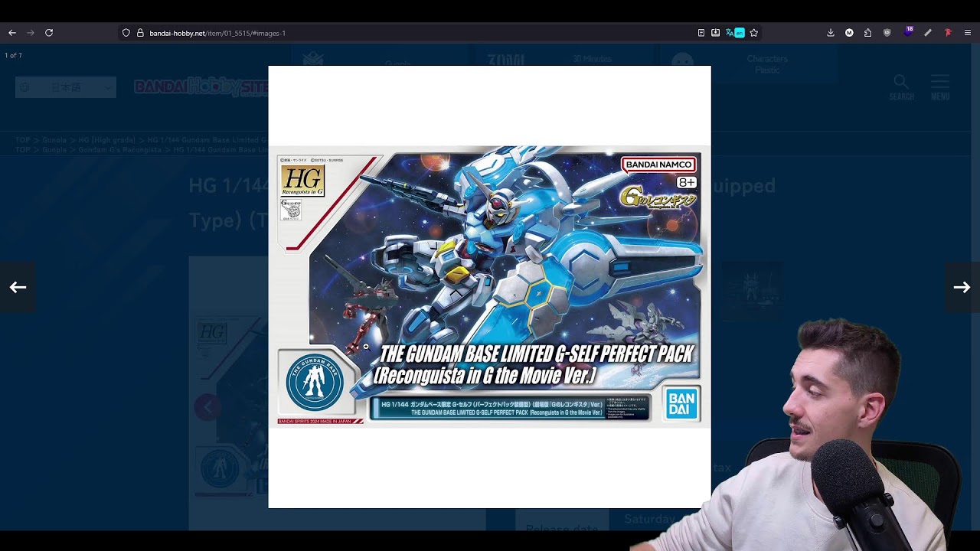Click the round M extension icon
The image size is (980, 551).
pos(849,33)
